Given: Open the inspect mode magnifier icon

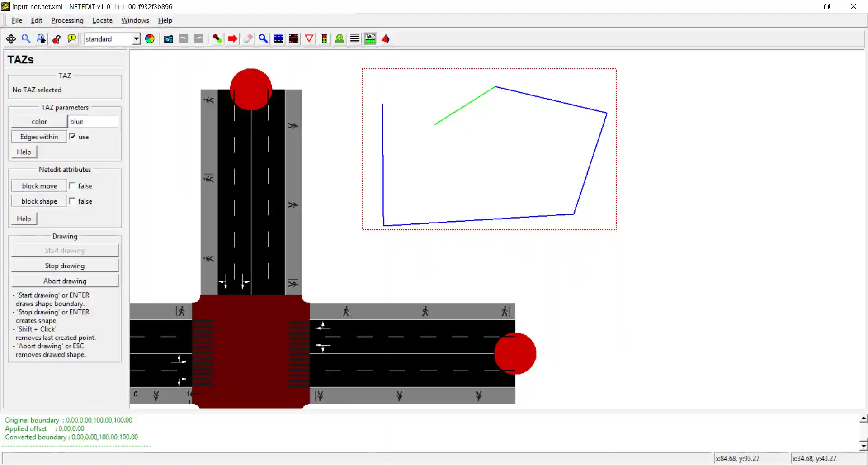Looking at the screenshot, I should pos(263,39).
